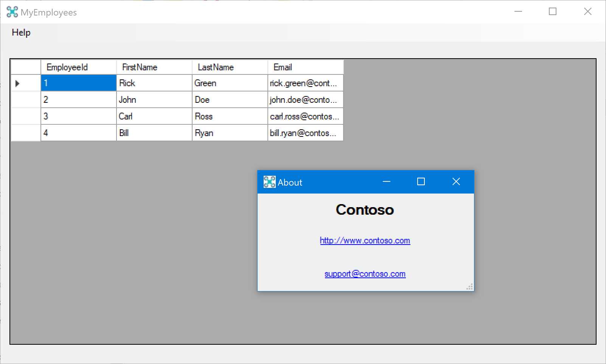Select the row header for Carl Ross
Viewport: 606px width, 364px height.
point(26,116)
